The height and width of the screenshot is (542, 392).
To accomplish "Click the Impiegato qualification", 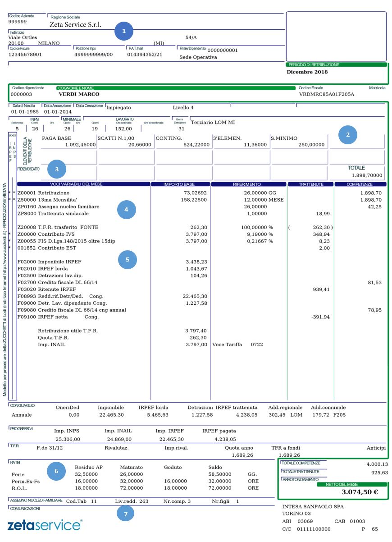I will pos(119,108).
